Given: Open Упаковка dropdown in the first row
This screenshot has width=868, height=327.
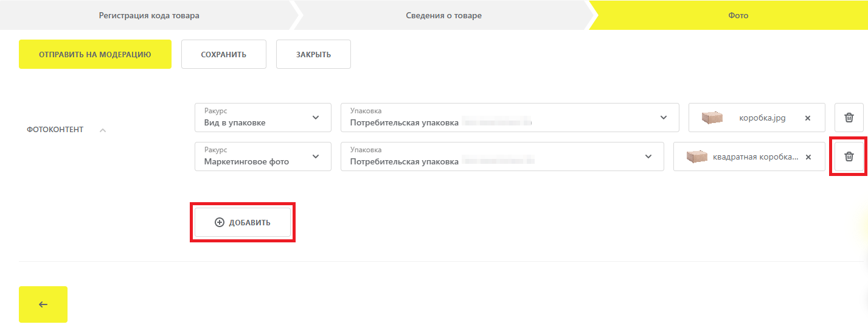Looking at the screenshot, I should (510, 118).
